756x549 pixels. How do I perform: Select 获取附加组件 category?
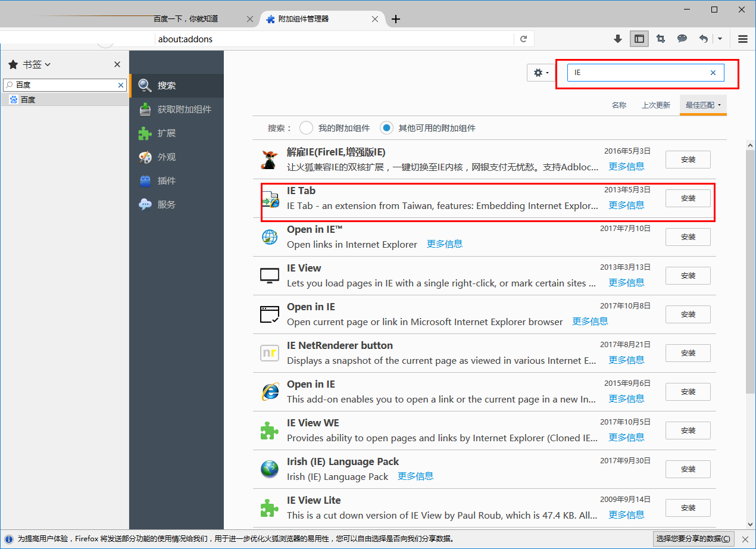pyautogui.click(x=176, y=110)
